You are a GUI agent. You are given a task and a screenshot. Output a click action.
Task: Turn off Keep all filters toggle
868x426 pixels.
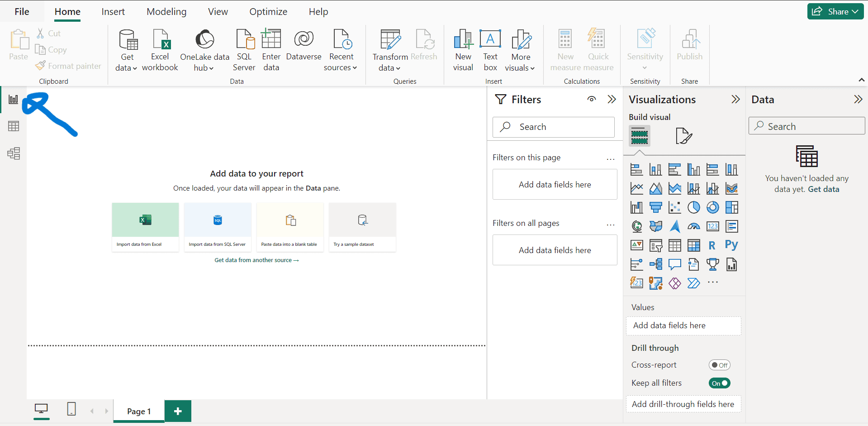coord(719,383)
